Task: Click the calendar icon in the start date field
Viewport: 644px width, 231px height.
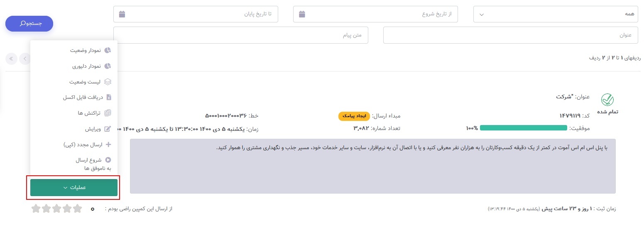Action: coord(302,14)
